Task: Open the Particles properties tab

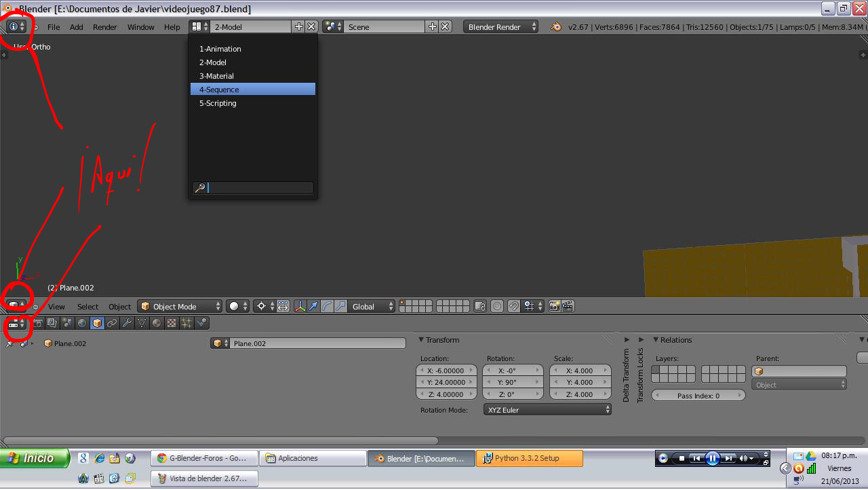Action: pyautogui.click(x=186, y=324)
